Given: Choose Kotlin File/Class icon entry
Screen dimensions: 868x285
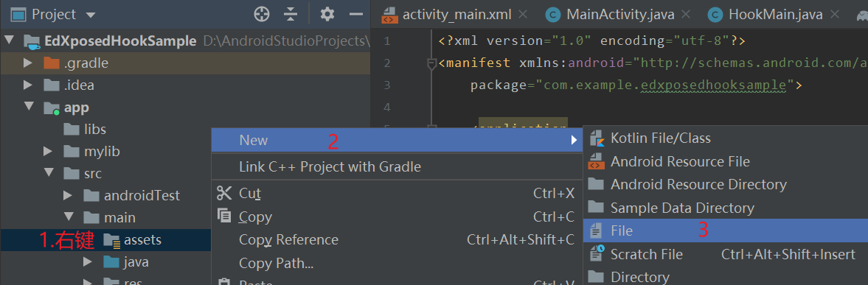Looking at the screenshot, I should [x=596, y=138].
